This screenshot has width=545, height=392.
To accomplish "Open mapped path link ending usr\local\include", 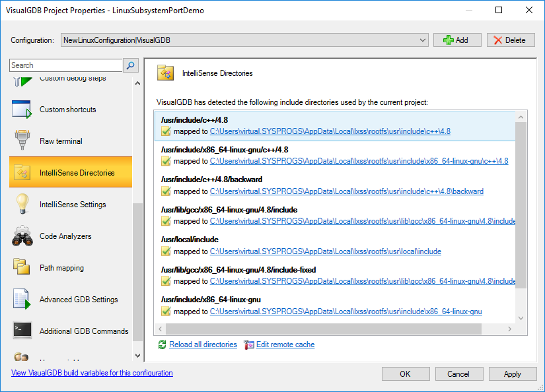I will tap(325, 251).
